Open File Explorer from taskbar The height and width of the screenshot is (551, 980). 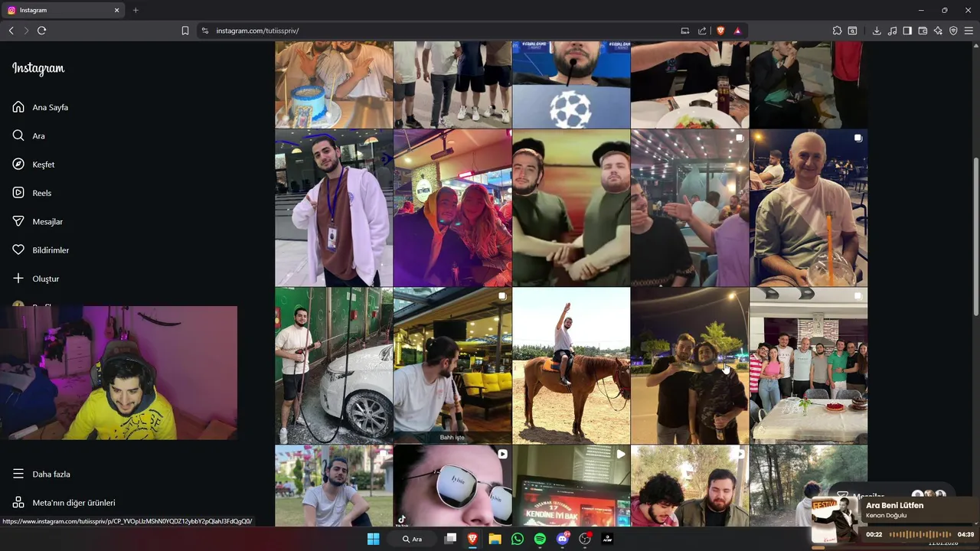click(x=495, y=539)
